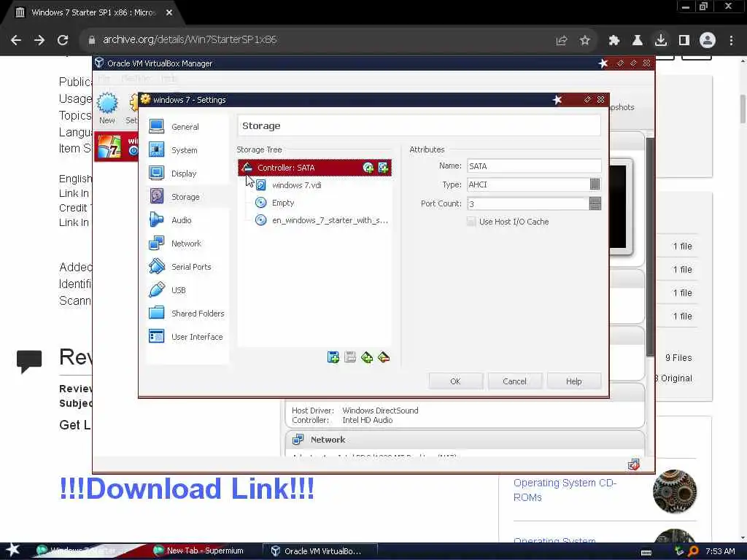
Task: Go back in the browser
Action: pos(16,40)
